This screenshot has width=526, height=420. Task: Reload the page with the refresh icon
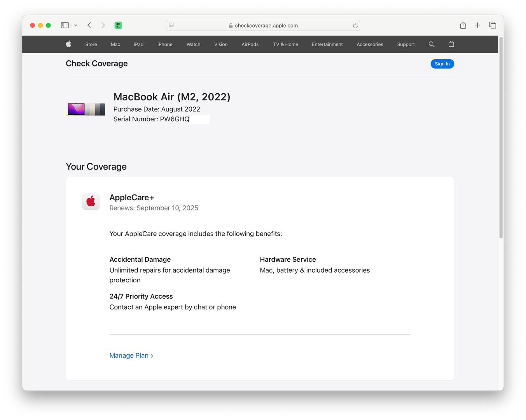[355, 25]
